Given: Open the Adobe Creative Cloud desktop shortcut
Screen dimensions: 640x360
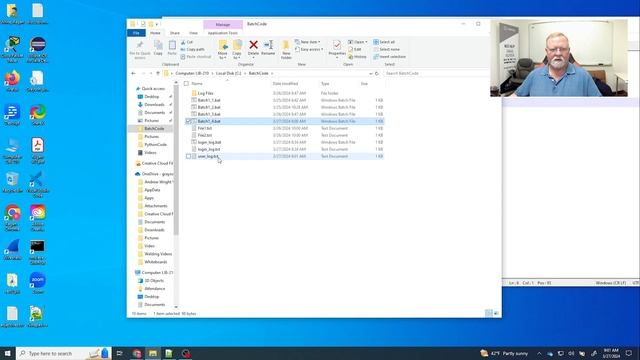Looking at the screenshot, I should point(38,218).
